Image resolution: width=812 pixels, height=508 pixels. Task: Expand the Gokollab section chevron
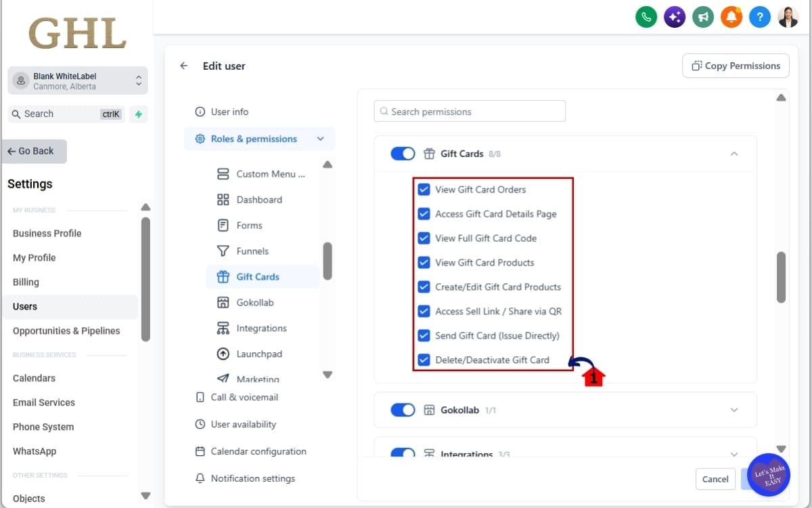click(x=734, y=410)
